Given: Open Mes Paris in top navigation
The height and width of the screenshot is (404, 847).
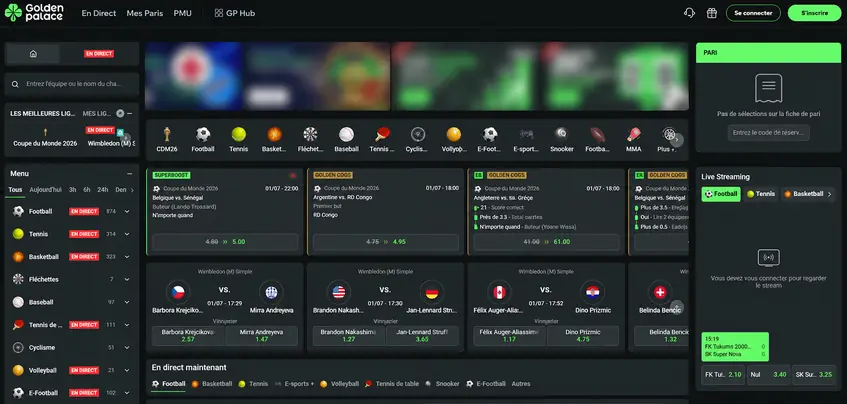Looking at the screenshot, I should [x=145, y=13].
